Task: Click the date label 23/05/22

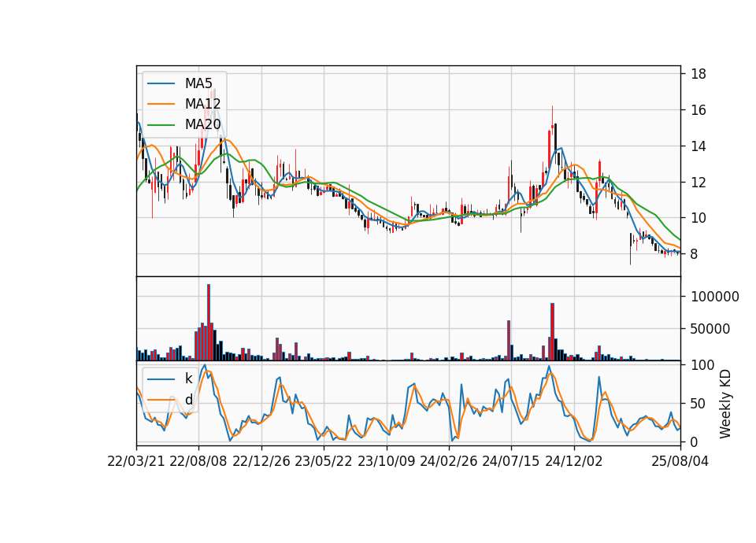Action: click(x=324, y=461)
